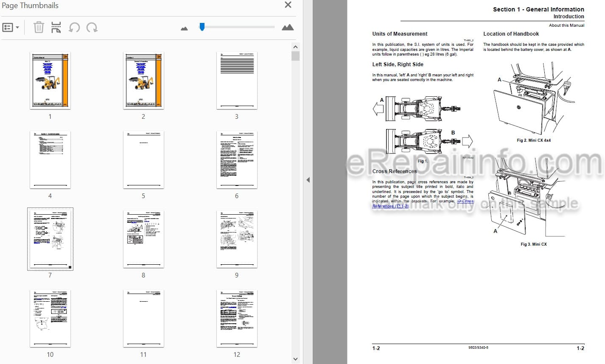Screen dimensions: 605x364
Task: Select page 2 thumbnail
Action: click(x=143, y=80)
